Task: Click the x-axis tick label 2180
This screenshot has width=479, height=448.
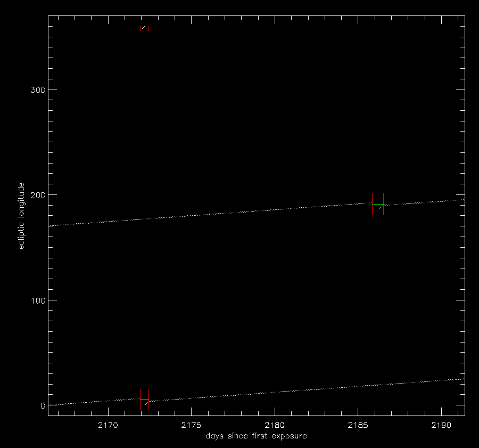Action: 275,426
